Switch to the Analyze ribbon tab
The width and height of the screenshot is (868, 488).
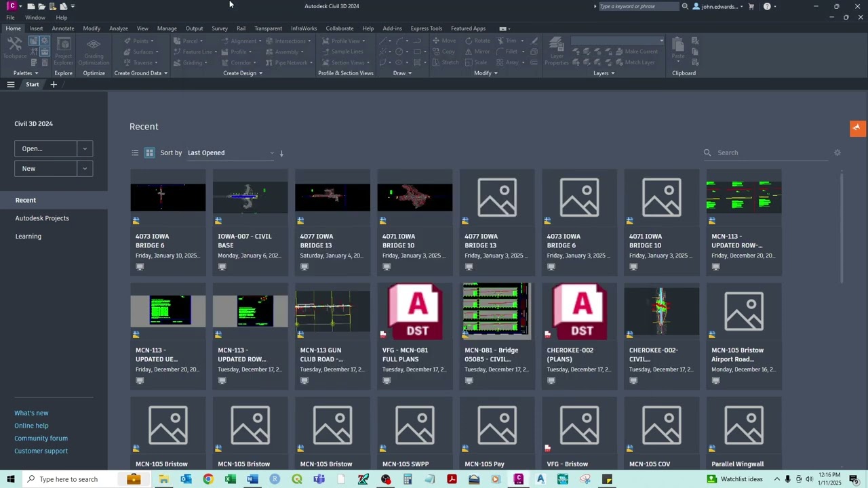pos(119,28)
